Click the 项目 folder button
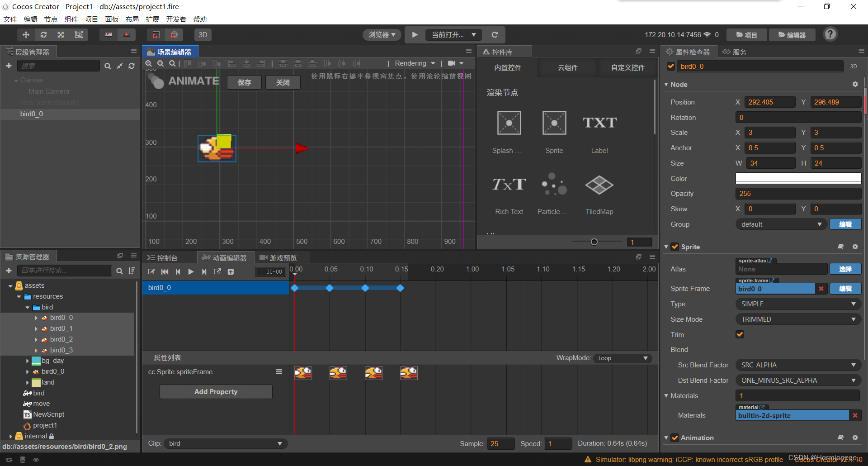 pos(746,35)
